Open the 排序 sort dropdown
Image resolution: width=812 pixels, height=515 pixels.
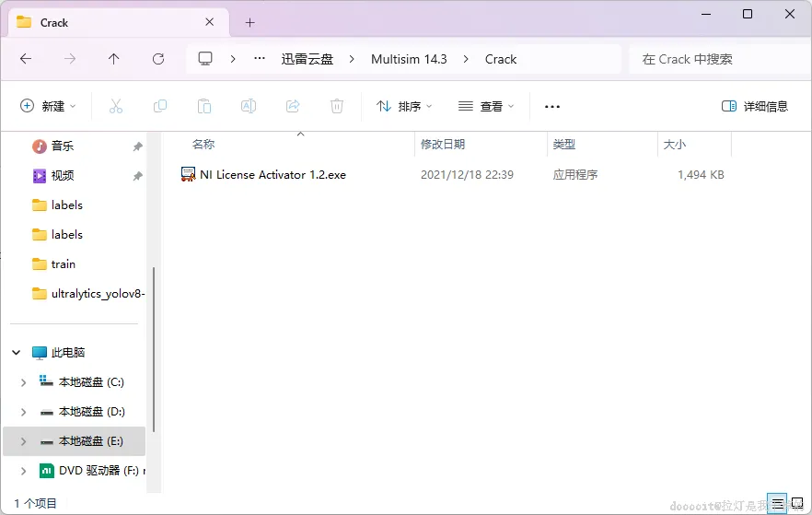(x=404, y=106)
